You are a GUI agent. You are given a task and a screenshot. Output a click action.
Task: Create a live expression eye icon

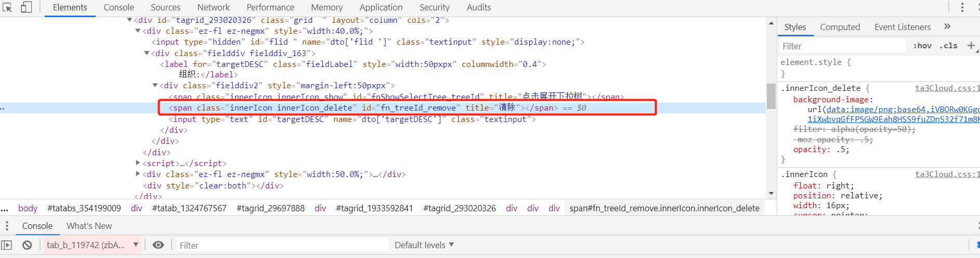(159, 245)
